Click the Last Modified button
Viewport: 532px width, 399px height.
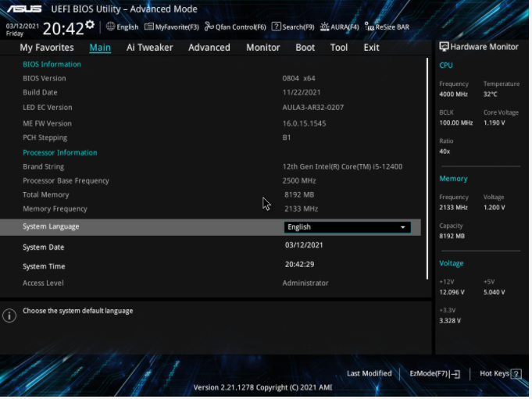point(370,373)
